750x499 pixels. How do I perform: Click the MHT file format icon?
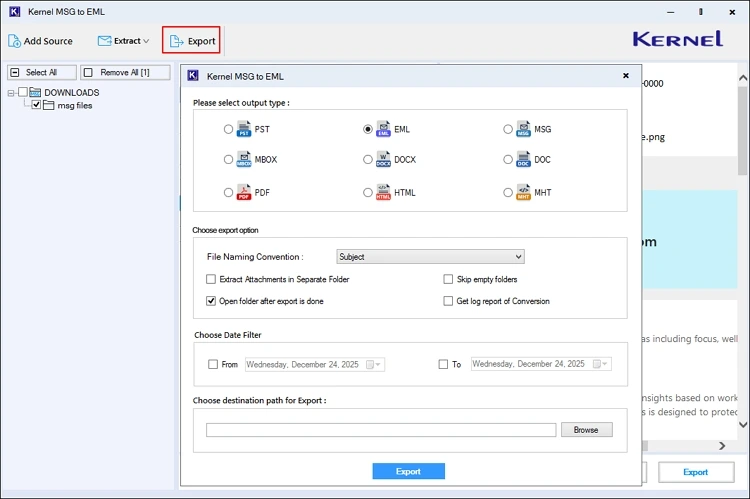coord(524,192)
